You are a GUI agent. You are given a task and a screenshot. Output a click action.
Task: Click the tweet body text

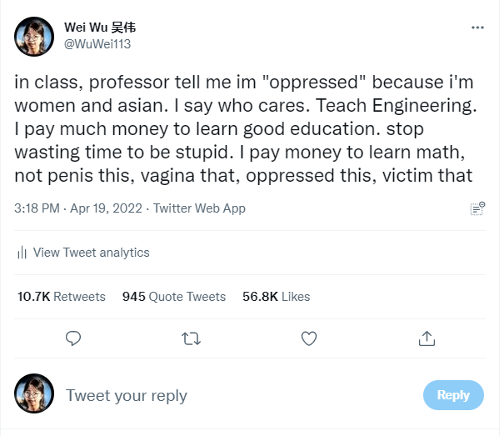click(243, 129)
